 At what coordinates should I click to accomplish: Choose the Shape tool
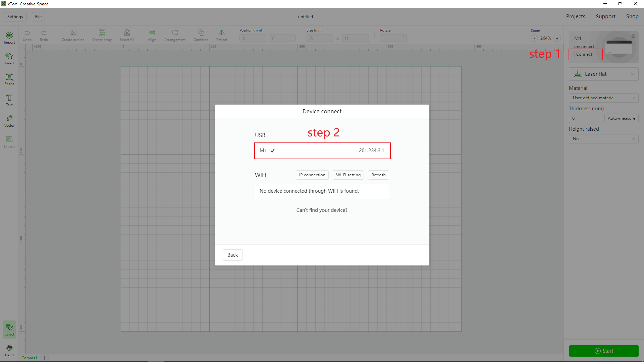click(x=9, y=79)
